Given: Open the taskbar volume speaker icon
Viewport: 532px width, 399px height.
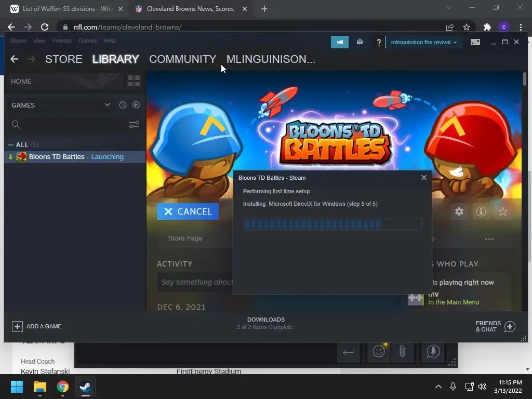Looking at the screenshot, I should click(482, 387).
